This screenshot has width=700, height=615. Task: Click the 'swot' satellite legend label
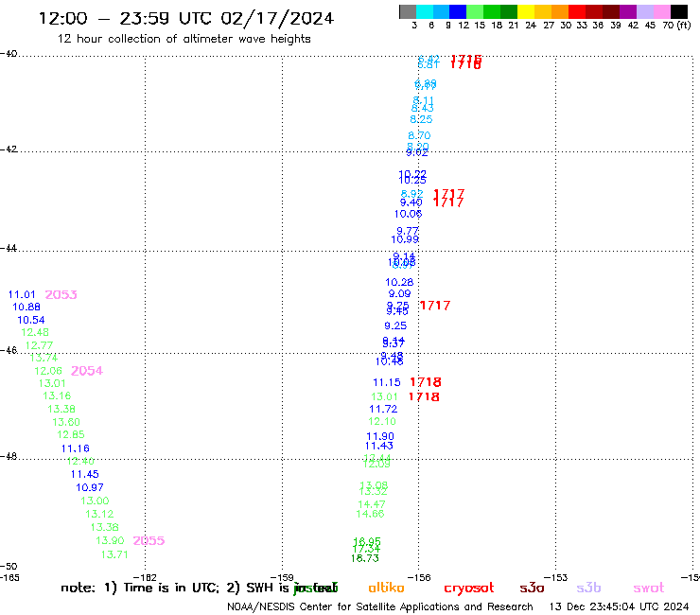point(649,588)
